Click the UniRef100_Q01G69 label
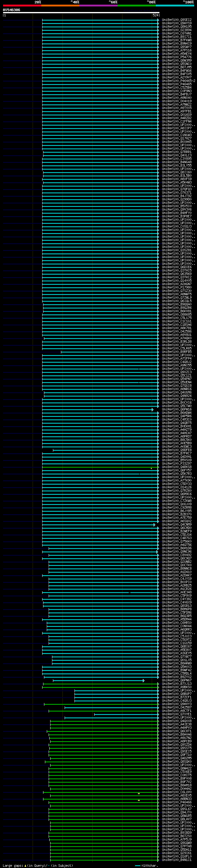The width and height of the screenshot is (197, 868). point(177,115)
